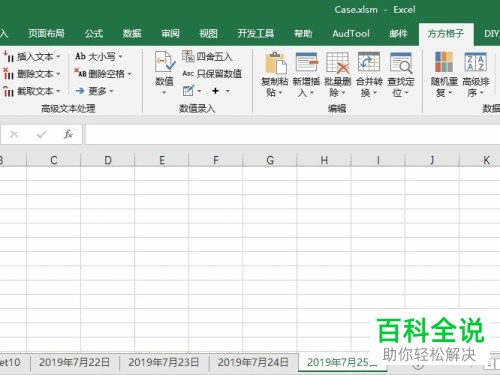Click the formula bar cancel X icon
Image resolution: width=500 pixels, height=375 pixels.
(14, 134)
